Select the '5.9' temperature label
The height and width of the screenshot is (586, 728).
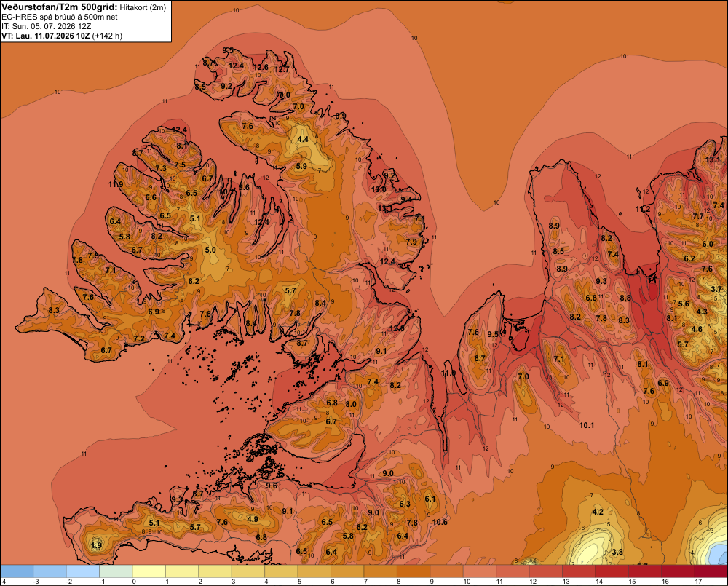click(301, 166)
